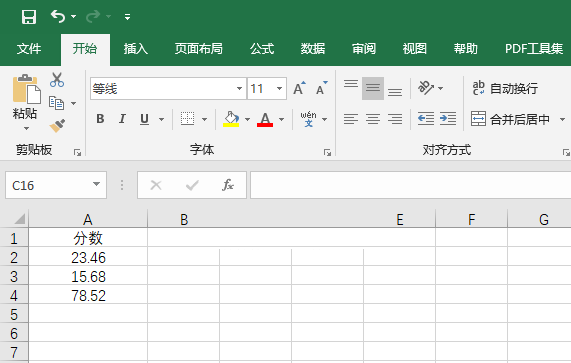
Task: Click 合并后居中 merge button
Action: (x=511, y=119)
